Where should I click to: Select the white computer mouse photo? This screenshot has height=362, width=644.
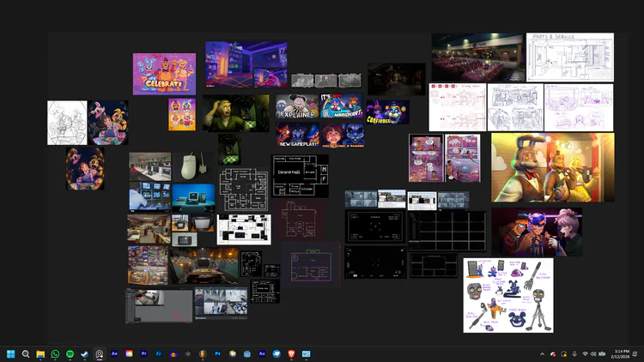click(192, 166)
